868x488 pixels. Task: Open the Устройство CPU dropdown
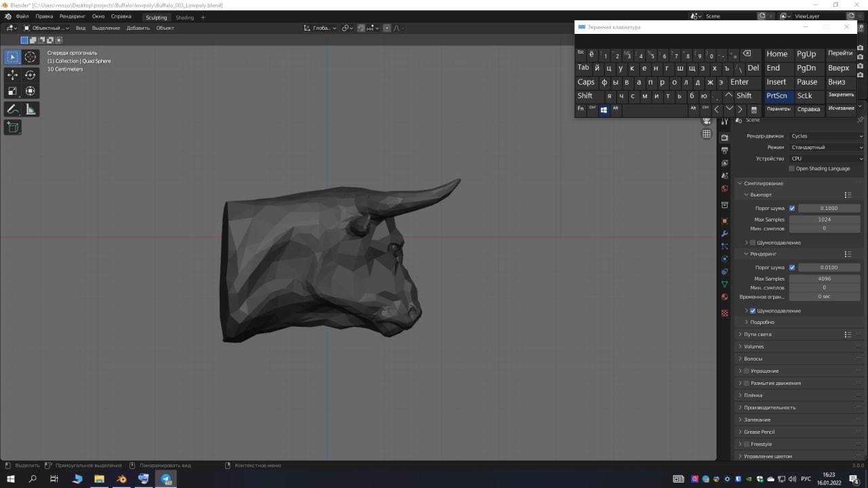827,159
